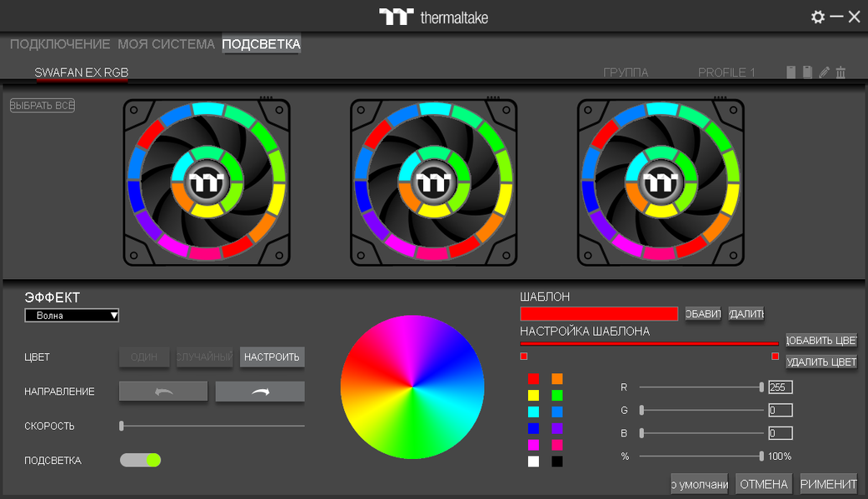This screenshot has height=499, width=868.
Task: Click the left red gradient marker
Action: pos(524,356)
